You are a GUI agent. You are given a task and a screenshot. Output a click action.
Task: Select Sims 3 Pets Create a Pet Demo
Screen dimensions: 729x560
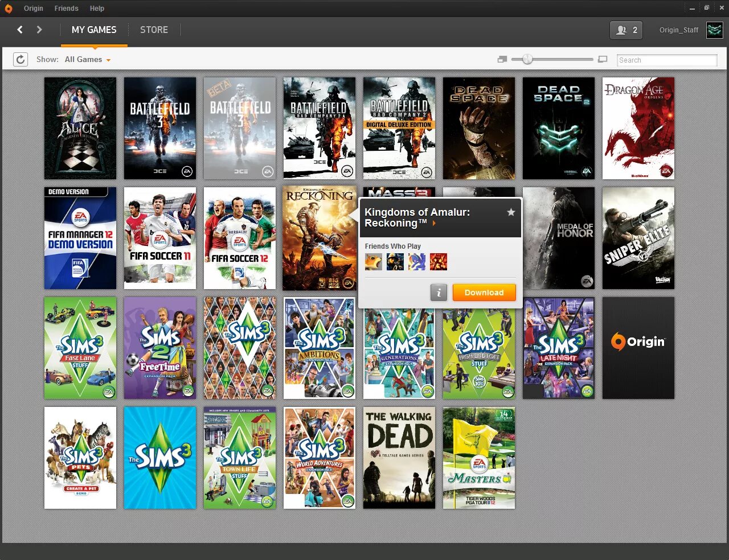coord(80,458)
